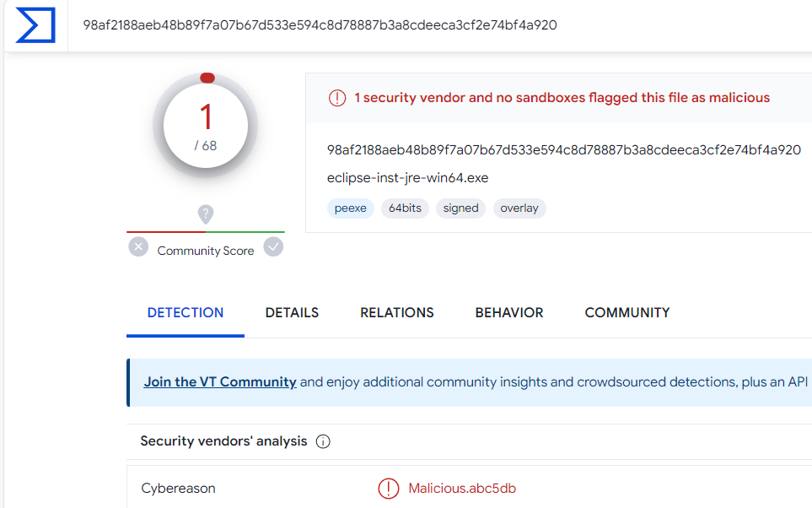
Task: Click the overlay tag
Action: click(x=519, y=208)
